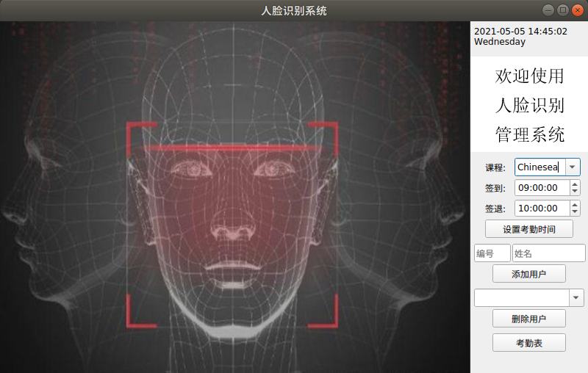Click the date and time text 2021-05-05 14:45:02
This screenshot has width=588, height=373.
(520, 32)
